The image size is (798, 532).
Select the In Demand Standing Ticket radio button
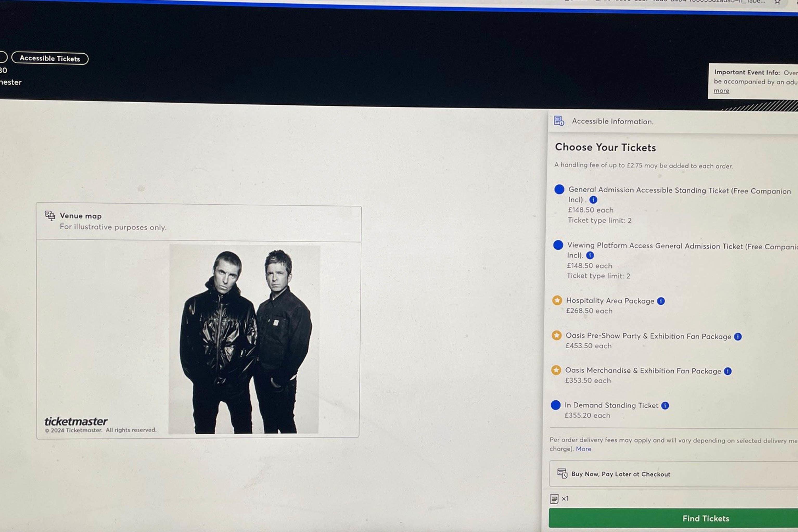pos(557,405)
